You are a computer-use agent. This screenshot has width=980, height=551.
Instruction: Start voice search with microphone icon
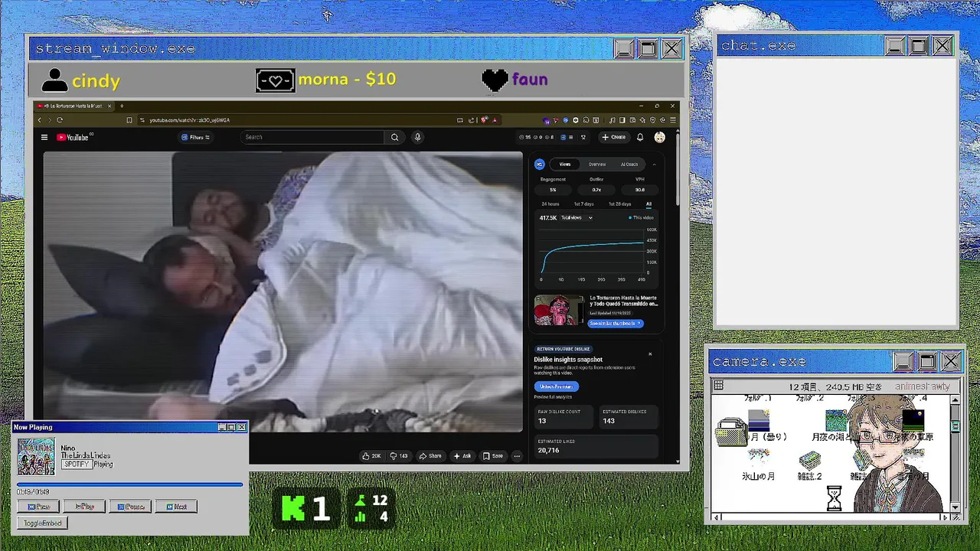(417, 137)
